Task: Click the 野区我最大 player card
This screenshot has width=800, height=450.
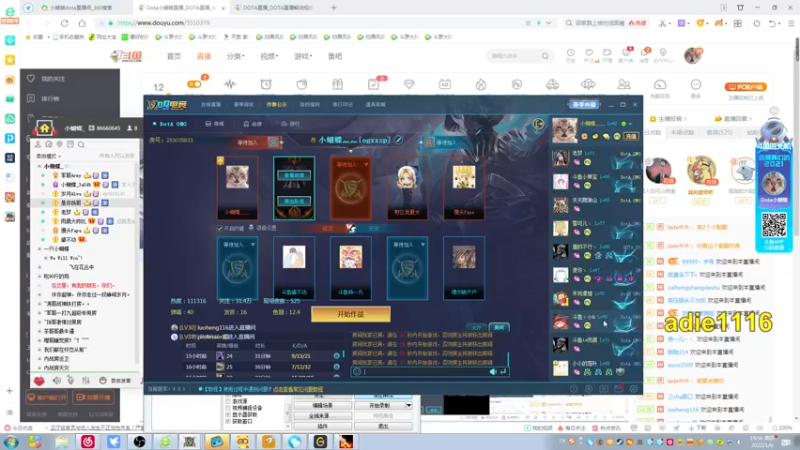Action: (x=407, y=188)
